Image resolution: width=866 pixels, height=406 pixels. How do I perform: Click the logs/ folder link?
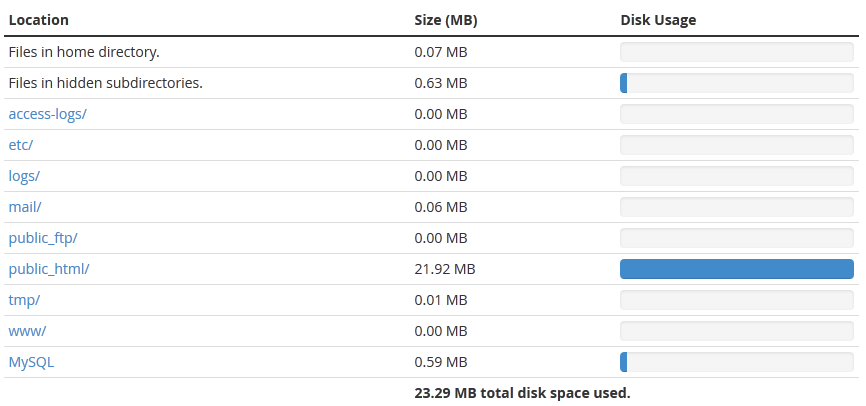click(24, 176)
